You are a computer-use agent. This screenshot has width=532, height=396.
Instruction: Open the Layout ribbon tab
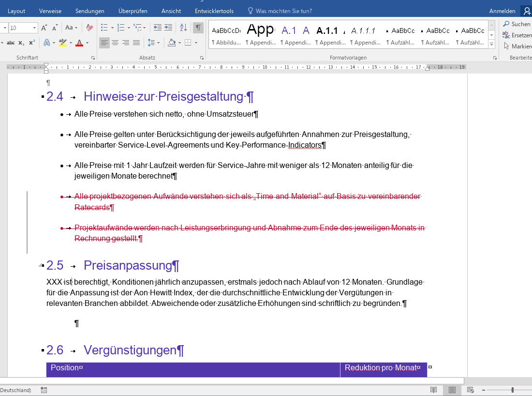click(x=16, y=11)
